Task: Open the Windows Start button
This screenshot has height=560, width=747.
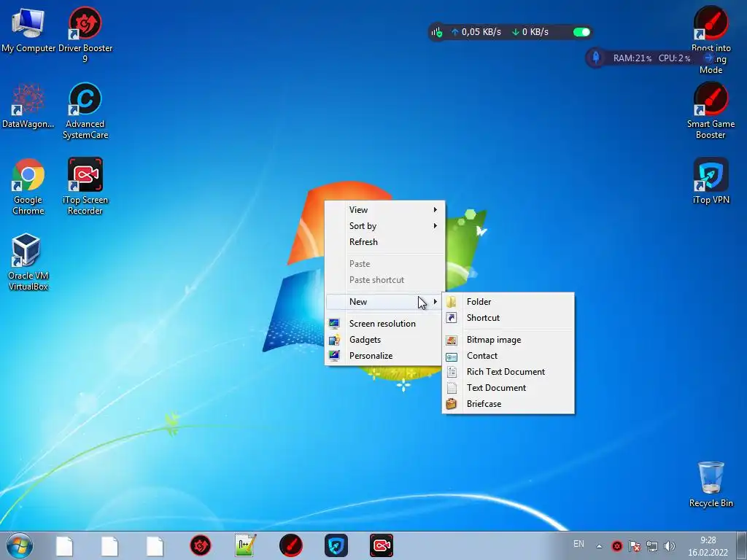Action: pyautogui.click(x=20, y=545)
